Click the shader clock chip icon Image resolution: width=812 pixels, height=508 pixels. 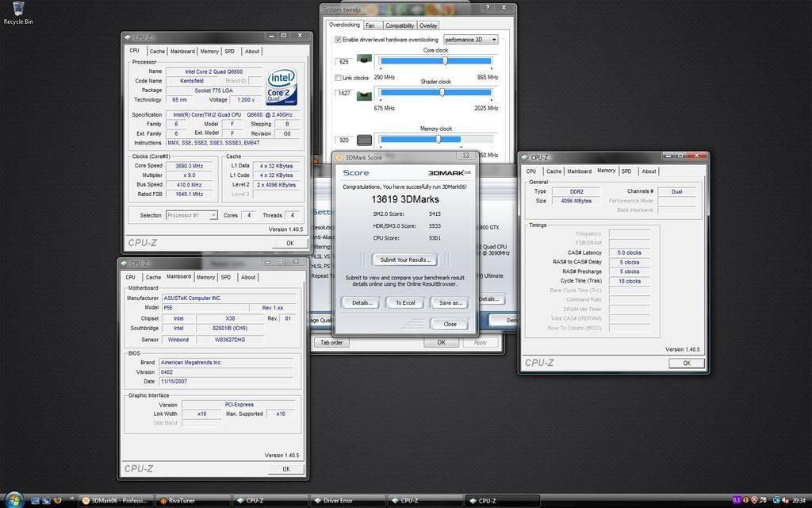[364, 95]
